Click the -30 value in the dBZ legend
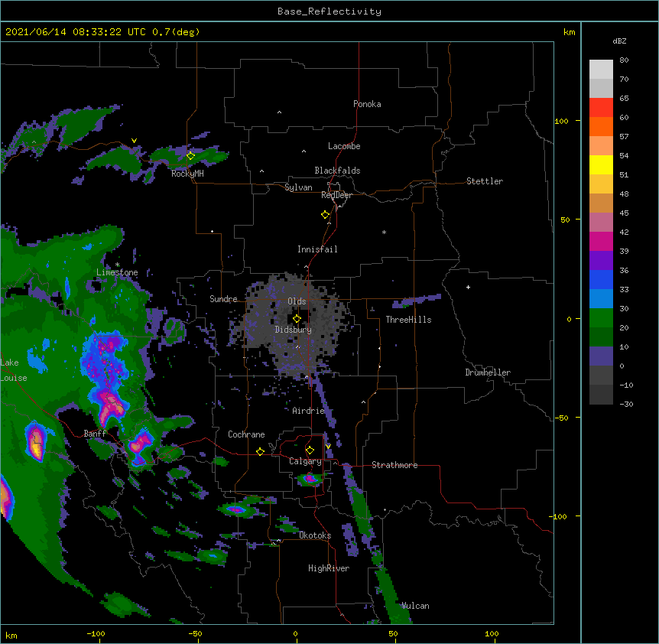The height and width of the screenshot is (644, 659). click(x=626, y=405)
